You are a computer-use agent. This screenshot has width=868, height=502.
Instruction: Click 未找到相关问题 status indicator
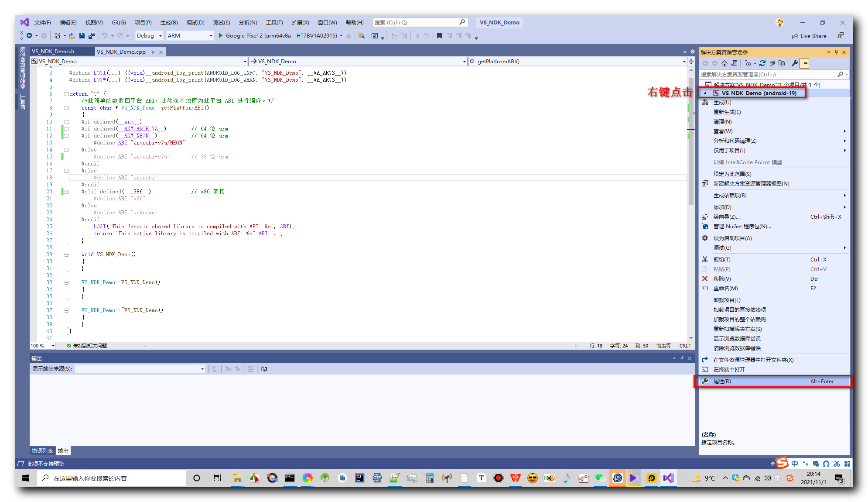87,346
